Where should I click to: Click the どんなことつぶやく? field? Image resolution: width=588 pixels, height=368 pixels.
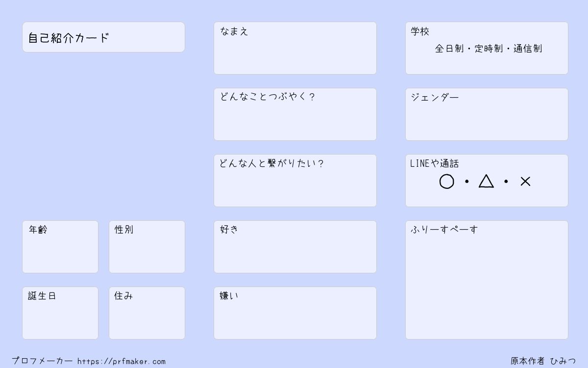tap(295, 114)
